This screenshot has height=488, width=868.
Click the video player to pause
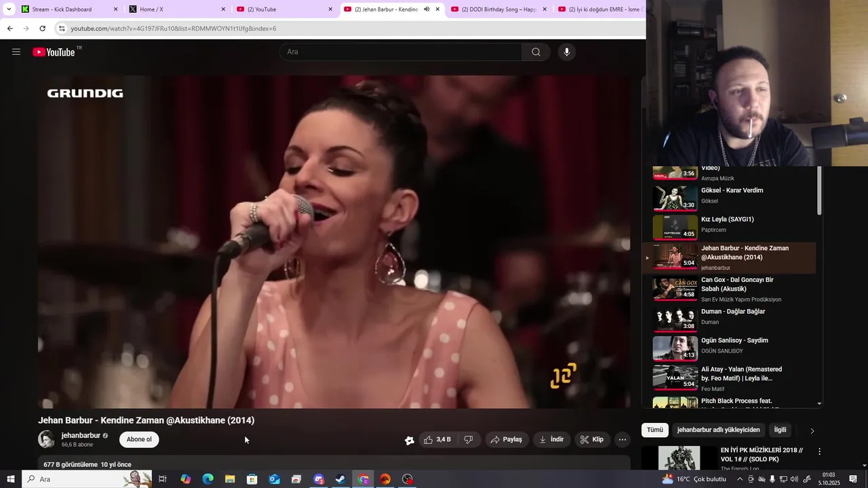pyautogui.click(x=334, y=242)
